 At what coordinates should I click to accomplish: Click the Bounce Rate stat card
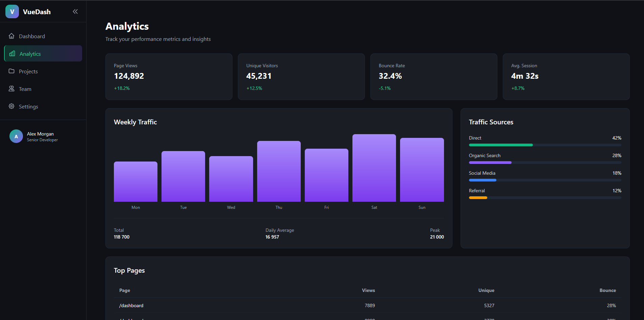click(x=434, y=77)
